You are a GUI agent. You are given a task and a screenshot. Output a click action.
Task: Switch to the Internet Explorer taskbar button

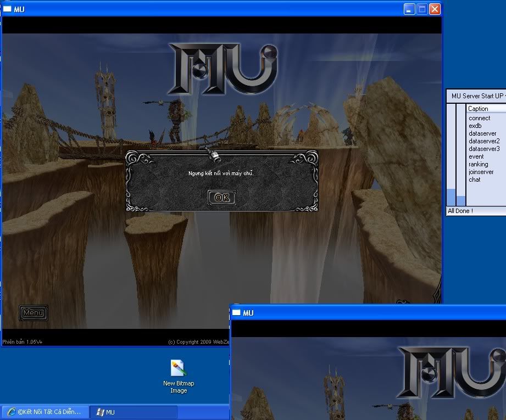tap(45, 412)
